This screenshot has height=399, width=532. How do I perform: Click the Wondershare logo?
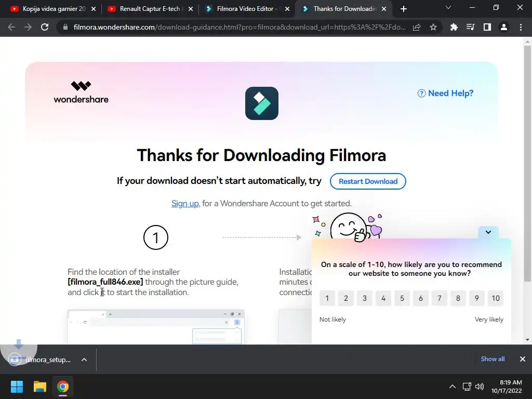click(81, 92)
